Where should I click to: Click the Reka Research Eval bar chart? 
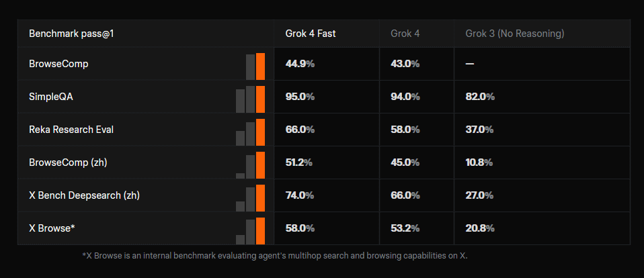[x=251, y=132]
